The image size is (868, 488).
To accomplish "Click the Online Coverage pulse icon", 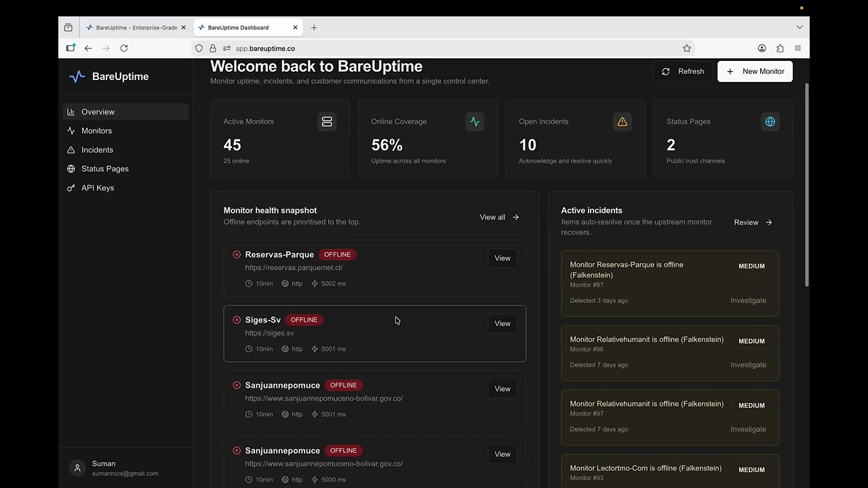I will (x=475, y=122).
